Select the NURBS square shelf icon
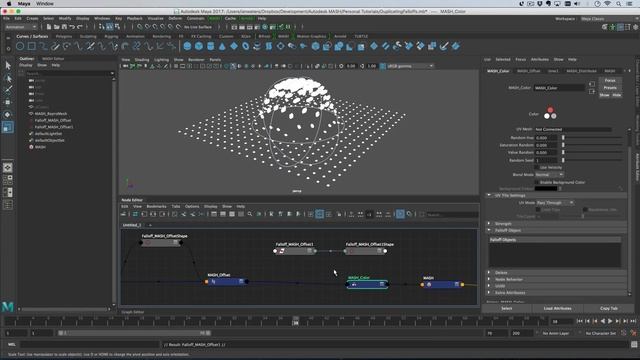This screenshot has height=360, width=640. click(32, 46)
